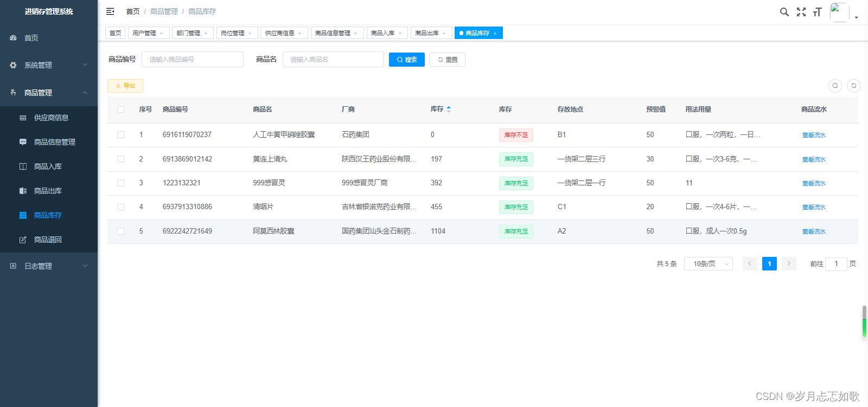Image resolution: width=868 pixels, height=407 pixels.
Task: Collapse 商品管理 sidebar menu
Action: [x=49, y=93]
